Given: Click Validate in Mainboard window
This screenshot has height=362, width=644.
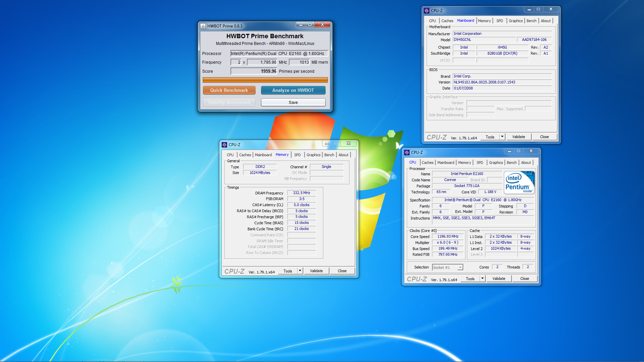Looking at the screenshot, I should [519, 137].
